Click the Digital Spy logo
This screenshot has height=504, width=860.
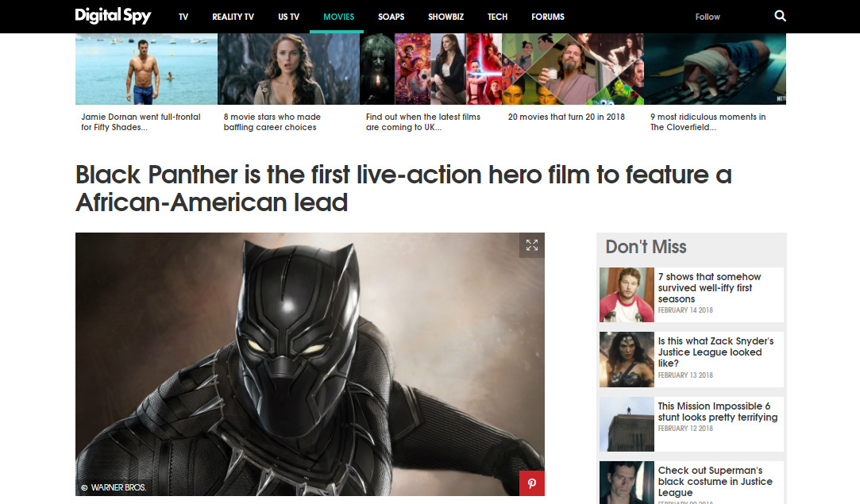113,16
